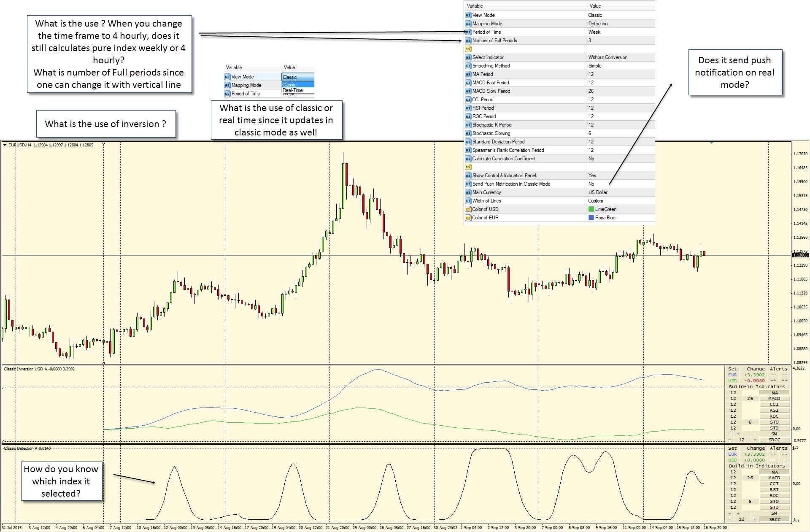Viewport: 810px width, 532px height.
Task: Click the icon next to Select Indicator
Action: pos(468,57)
